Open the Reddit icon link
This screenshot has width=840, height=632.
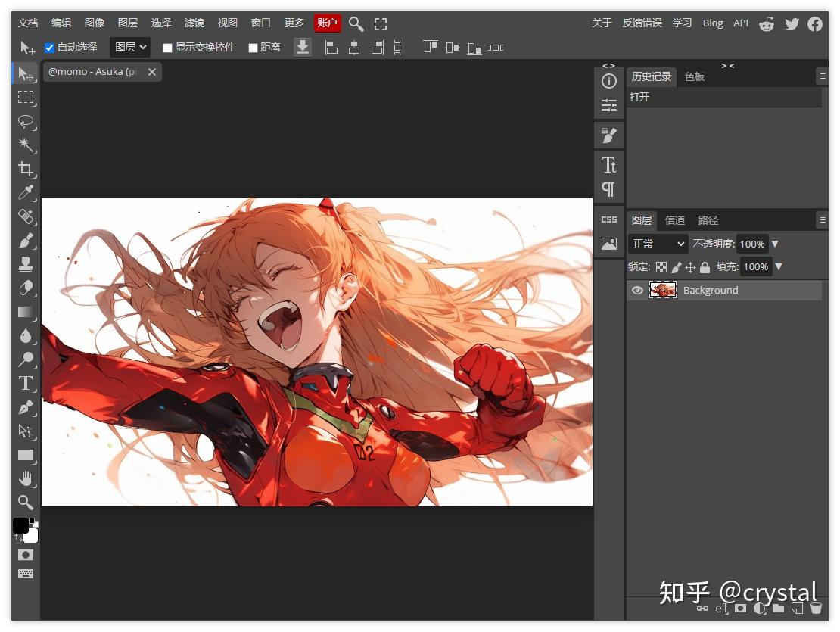click(767, 23)
